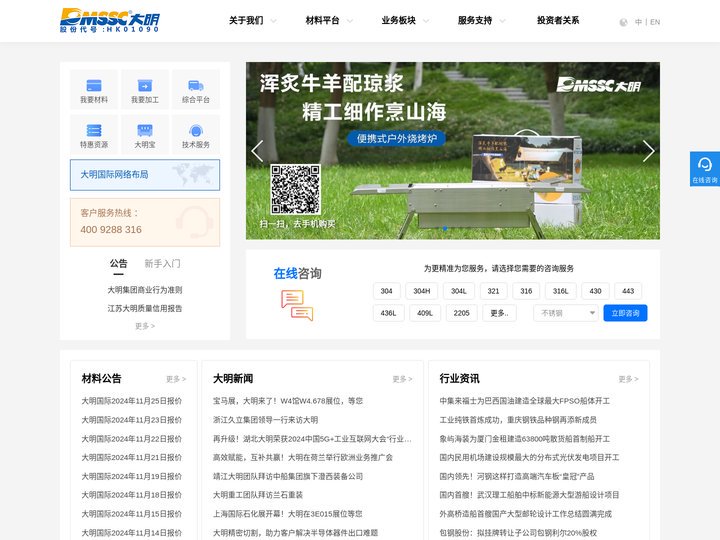The height and width of the screenshot is (540, 720).
Task: Select the 409L grade option
Action: pyautogui.click(x=425, y=313)
